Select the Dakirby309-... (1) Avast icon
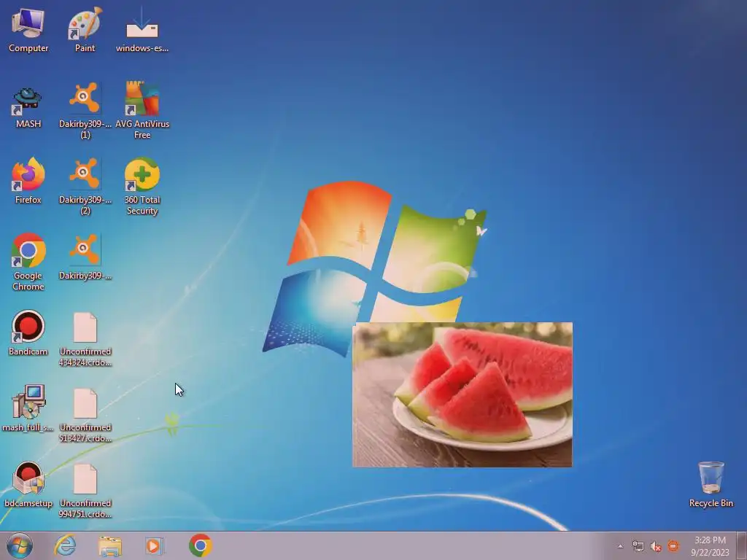This screenshot has height=560, width=747. pos(85,111)
